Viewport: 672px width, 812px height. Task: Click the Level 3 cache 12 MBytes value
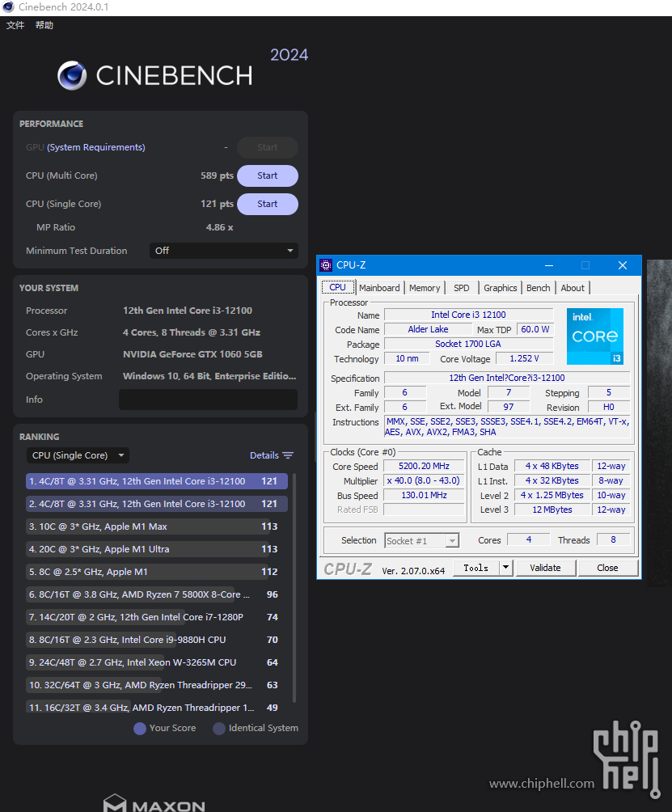[552, 510]
